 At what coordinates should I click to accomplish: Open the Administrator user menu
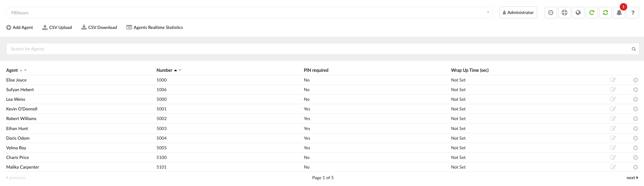click(x=518, y=13)
